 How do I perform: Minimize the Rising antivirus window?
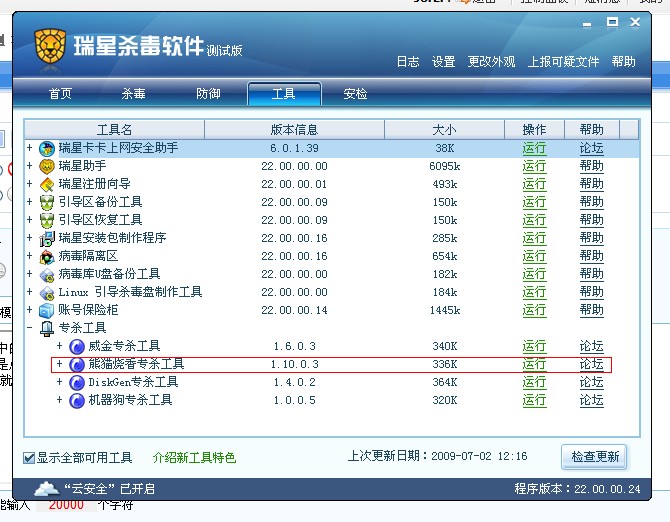point(587,24)
